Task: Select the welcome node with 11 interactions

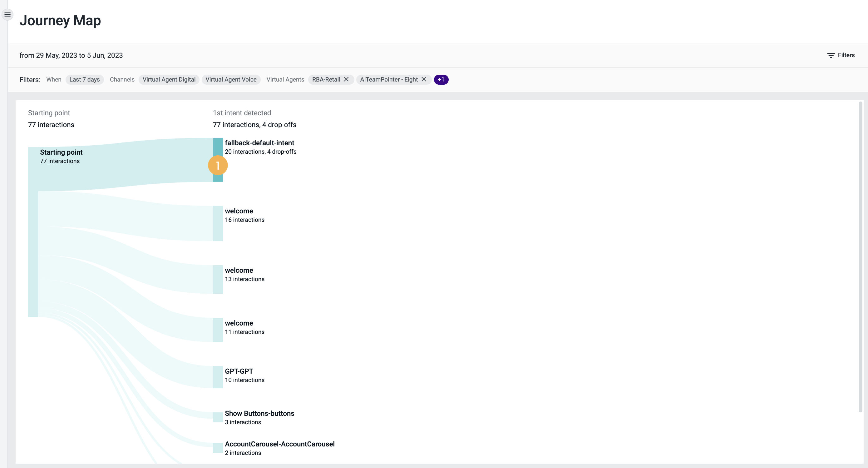Action: (218, 330)
